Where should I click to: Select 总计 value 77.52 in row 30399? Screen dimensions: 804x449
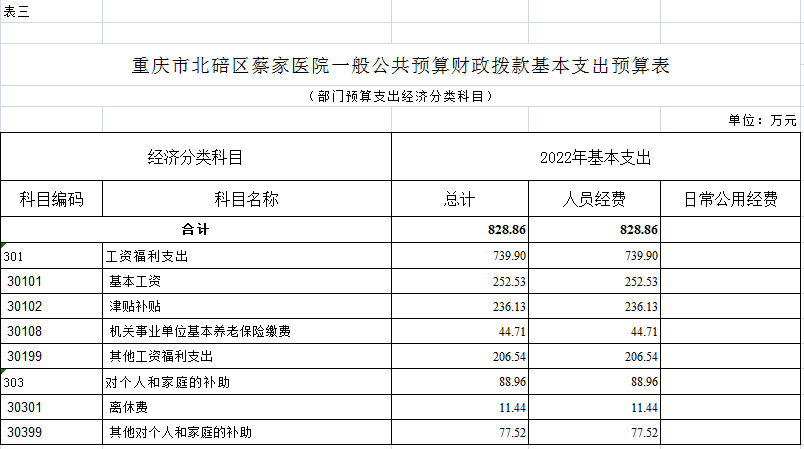460,432
